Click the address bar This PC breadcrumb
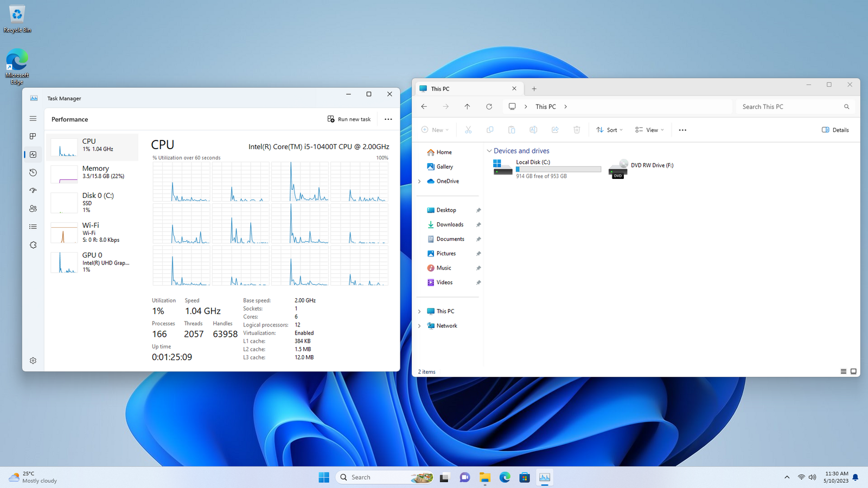 pyautogui.click(x=545, y=107)
